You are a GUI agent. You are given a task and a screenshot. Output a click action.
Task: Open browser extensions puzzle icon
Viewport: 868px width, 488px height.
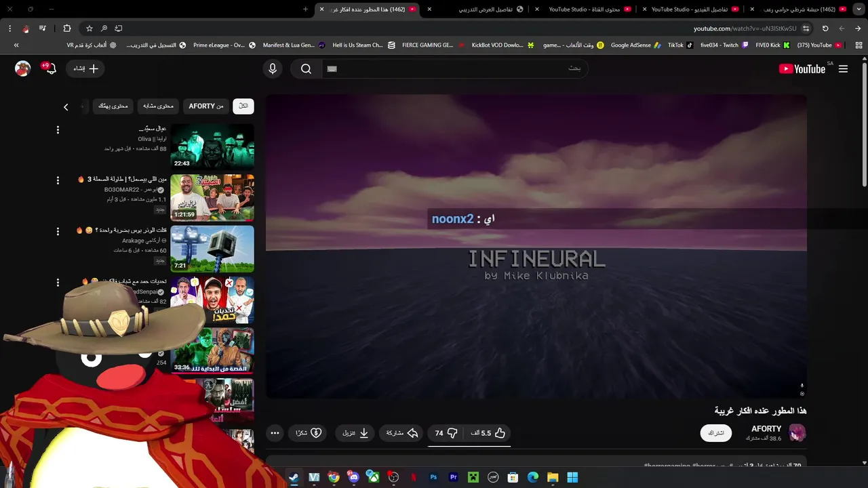point(66,28)
